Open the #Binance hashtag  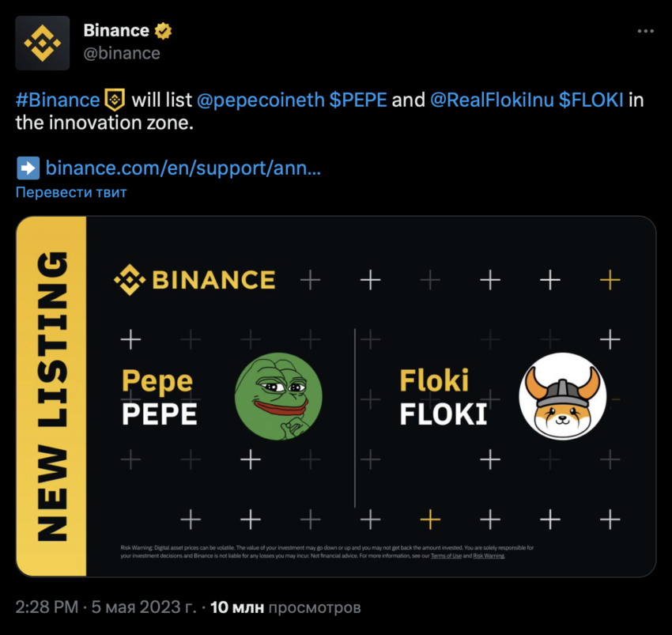coord(58,100)
